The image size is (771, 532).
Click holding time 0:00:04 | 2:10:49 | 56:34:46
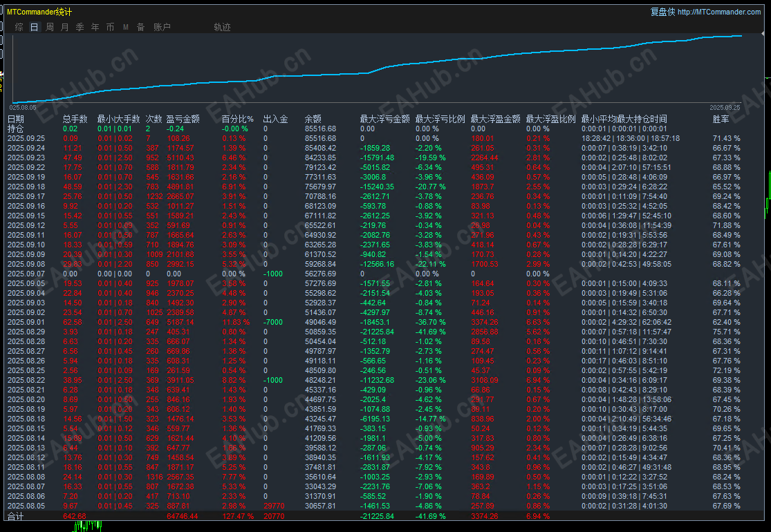(x=626, y=419)
